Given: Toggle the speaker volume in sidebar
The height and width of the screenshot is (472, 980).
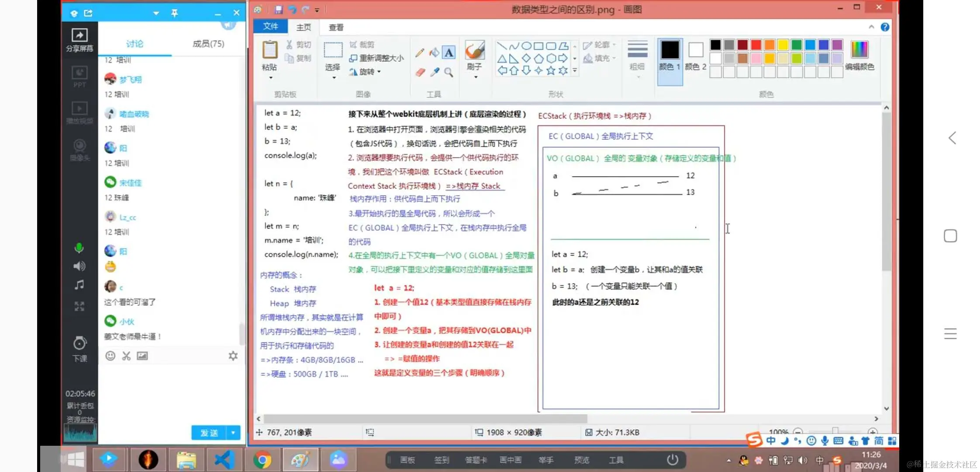Looking at the screenshot, I should pyautogui.click(x=79, y=266).
